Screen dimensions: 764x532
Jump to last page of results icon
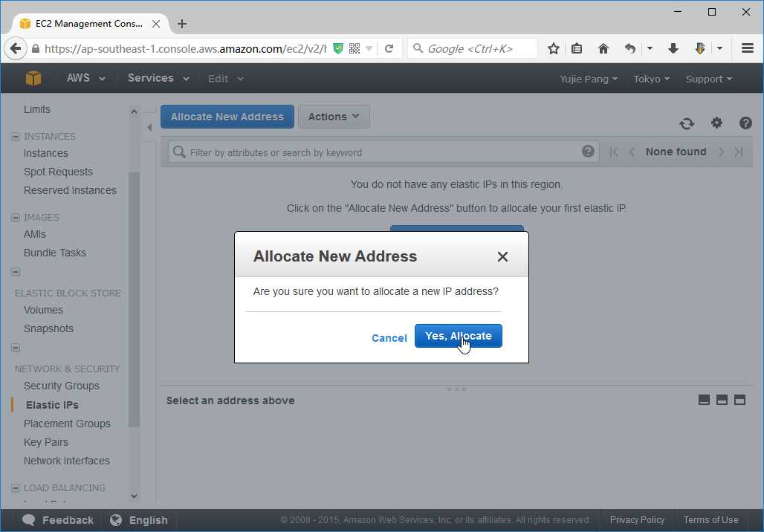pyautogui.click(x=739, y=152)
